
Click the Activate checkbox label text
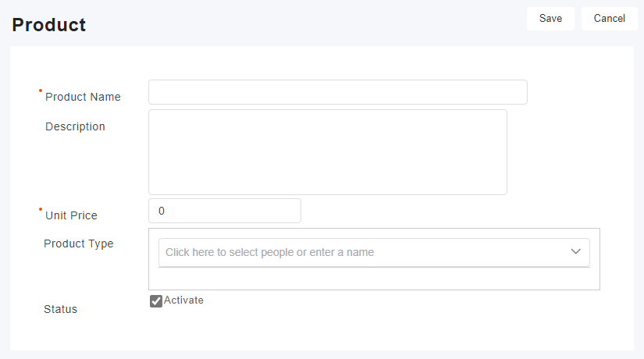point(183,300)
